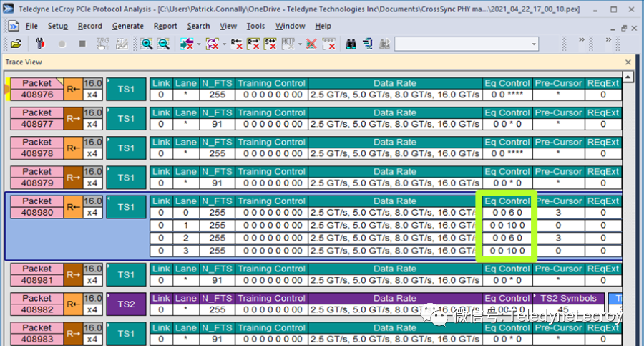Click the recording options icon after folder
This screenshot has width=644, height=346.
40,44
